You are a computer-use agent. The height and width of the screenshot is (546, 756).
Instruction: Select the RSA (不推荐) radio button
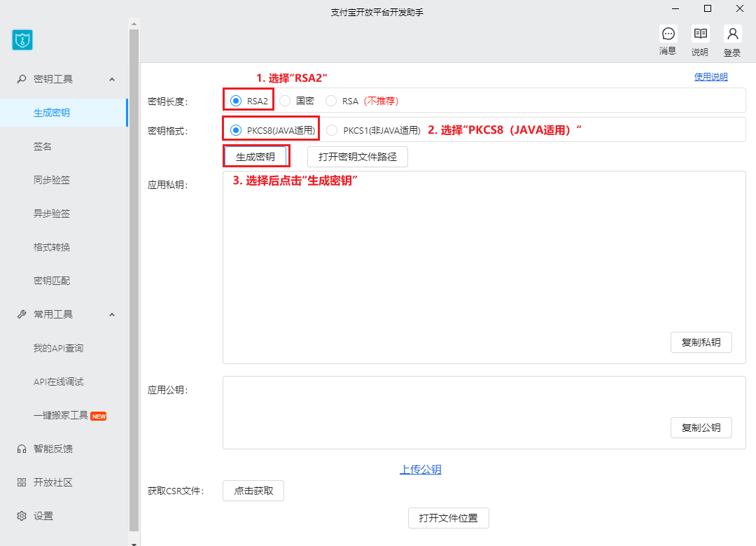[x=330, y=101]
